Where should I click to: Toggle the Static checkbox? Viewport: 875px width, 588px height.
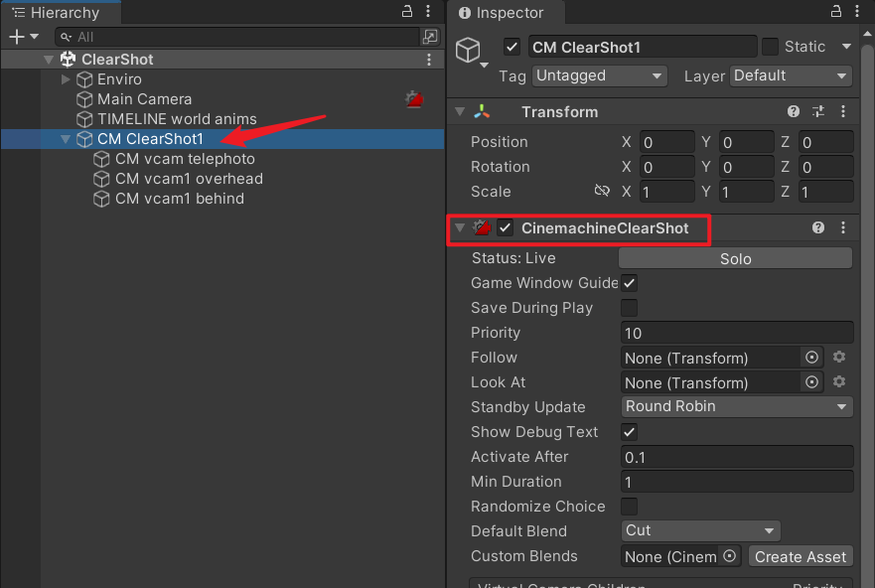click(x=770, y=47)
